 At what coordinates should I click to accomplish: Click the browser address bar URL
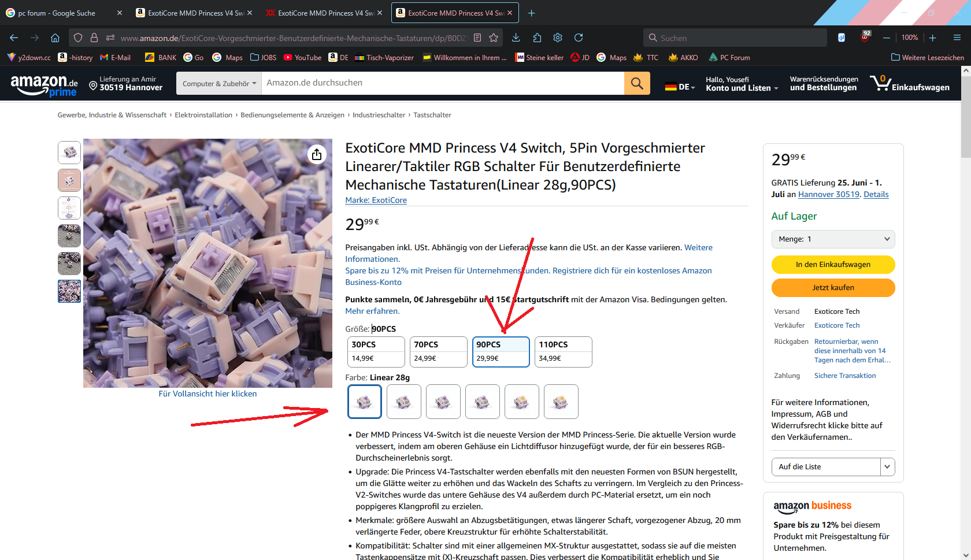293,38
